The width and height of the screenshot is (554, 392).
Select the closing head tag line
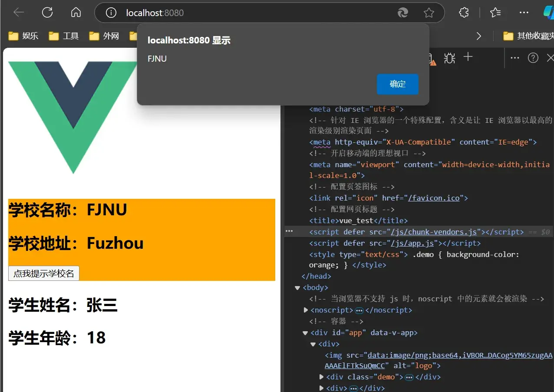click(x=317, y=276)
